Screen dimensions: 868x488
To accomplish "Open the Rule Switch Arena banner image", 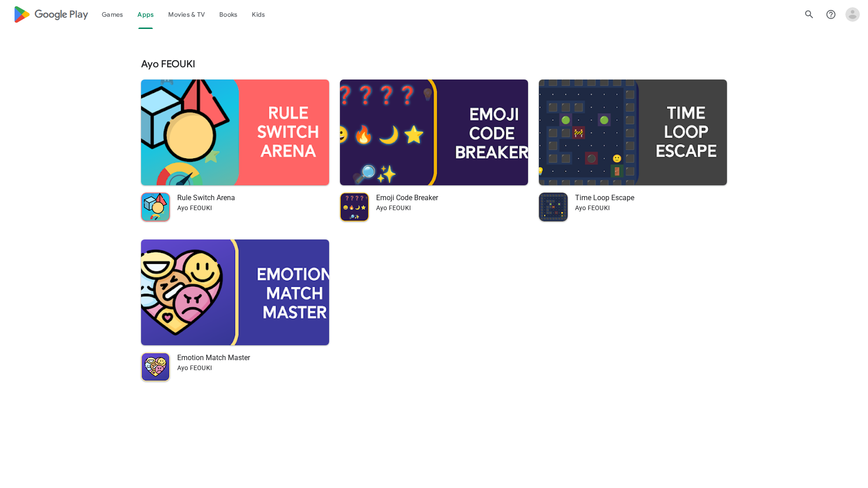I will click(235, 132).
